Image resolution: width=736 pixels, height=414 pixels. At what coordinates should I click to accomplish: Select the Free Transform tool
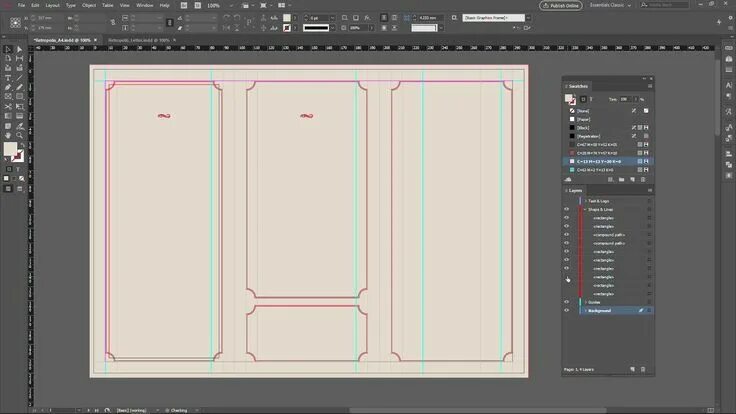coord(19,107)
